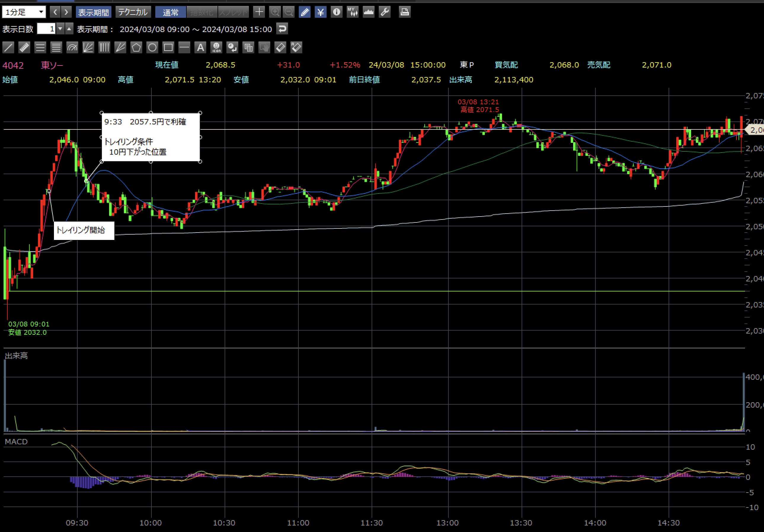
Task: Toggle the crosshair cursor button
Action: pos(259,12)
